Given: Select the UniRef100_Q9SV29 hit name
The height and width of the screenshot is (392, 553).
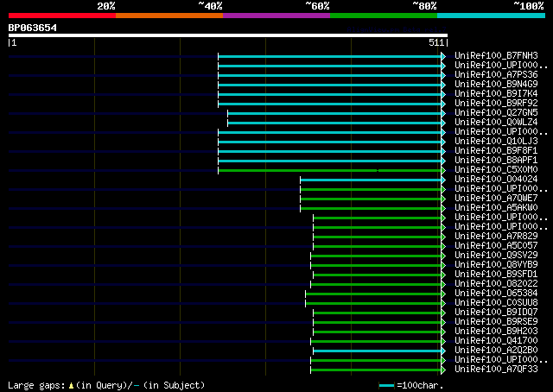Looking at the screenshot, I should pos(496,256).
